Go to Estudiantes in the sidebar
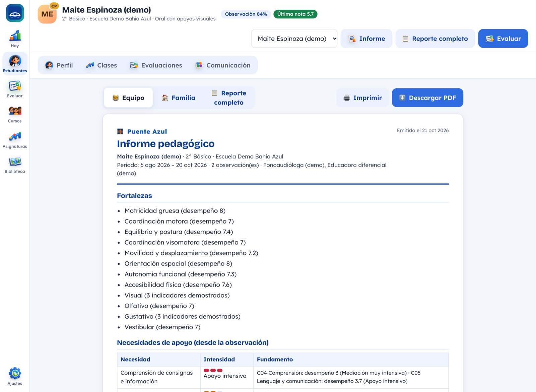 click(15, 64)
